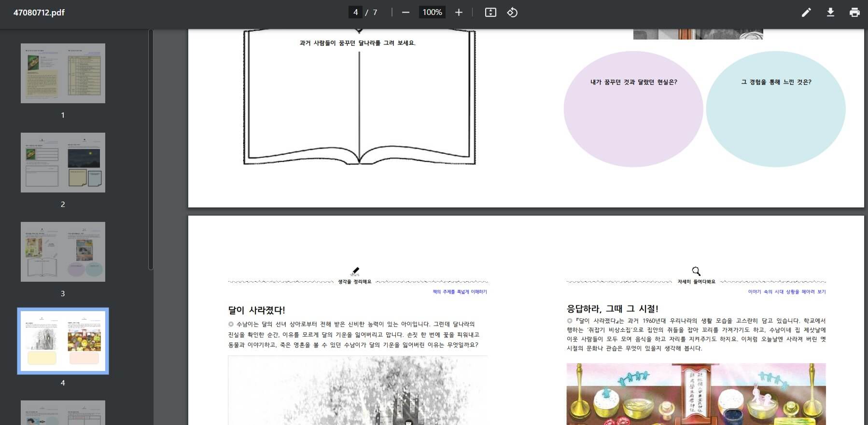868x425 pixels.
Task: Click the blue text '책의 주제를 폭넓게 이해하기'
Action: pyautogui.click(x=460, y=292)
